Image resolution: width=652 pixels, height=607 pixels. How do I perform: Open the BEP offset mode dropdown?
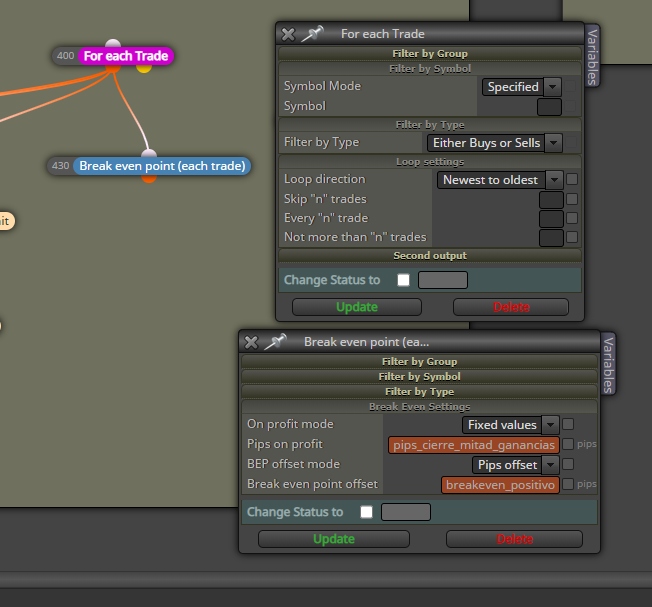point(516,465)
